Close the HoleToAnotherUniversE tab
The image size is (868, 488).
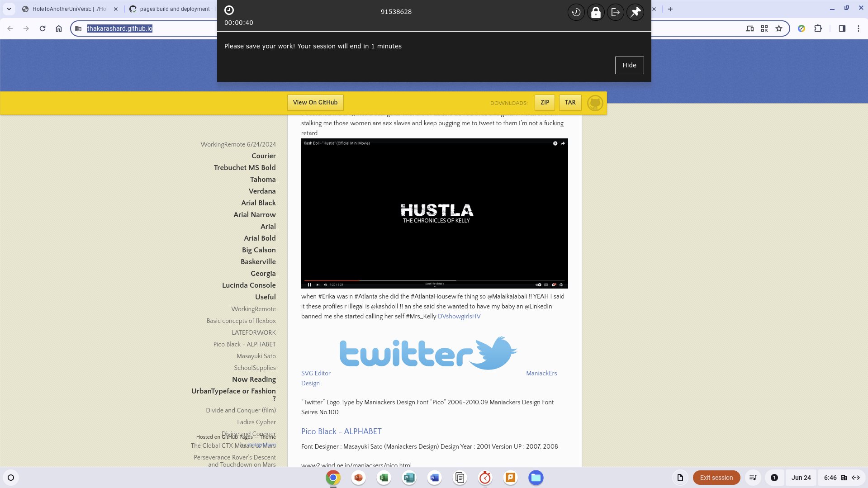pyautogui.click(x=116, y=9)
